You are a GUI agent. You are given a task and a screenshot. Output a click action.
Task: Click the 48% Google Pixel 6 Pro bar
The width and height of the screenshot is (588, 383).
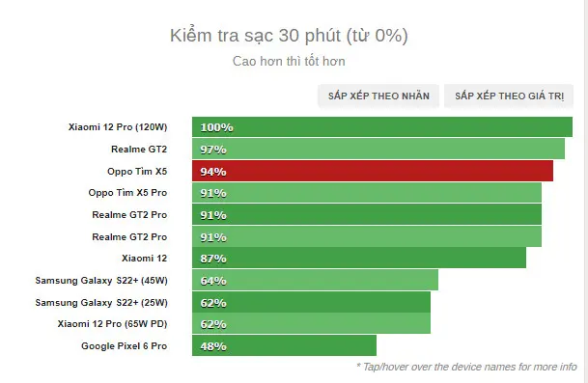pos(284,346)
